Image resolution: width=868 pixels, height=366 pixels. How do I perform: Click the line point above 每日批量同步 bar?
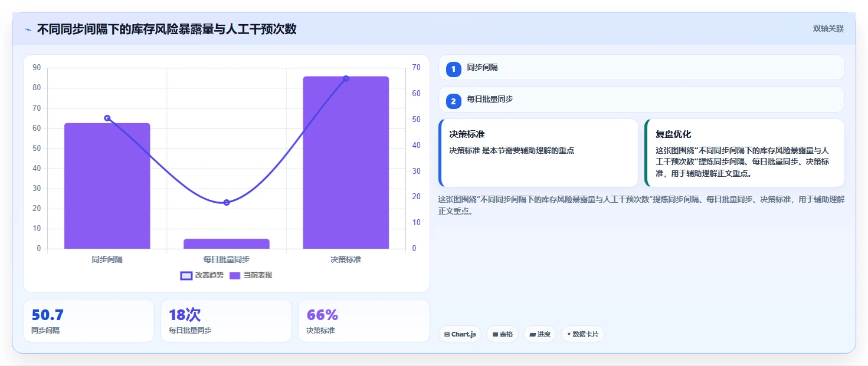point(227,202)
